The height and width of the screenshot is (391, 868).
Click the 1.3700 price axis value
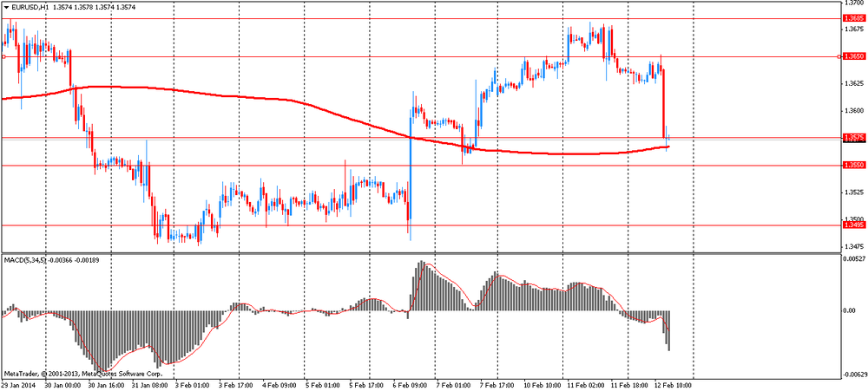pyautogui.click(x=853, y=3)
